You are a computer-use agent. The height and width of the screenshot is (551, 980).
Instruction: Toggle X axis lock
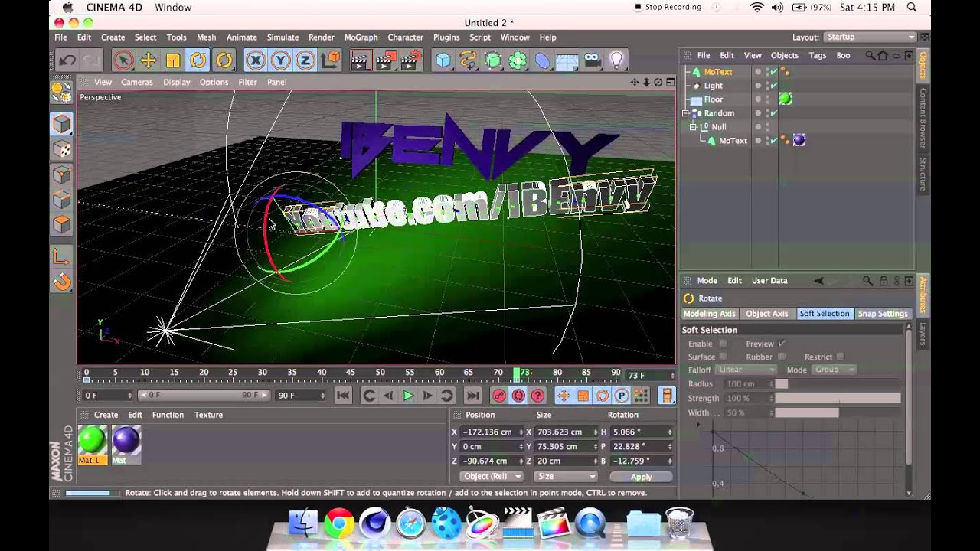pyautogui.click(x=256, y=60)
